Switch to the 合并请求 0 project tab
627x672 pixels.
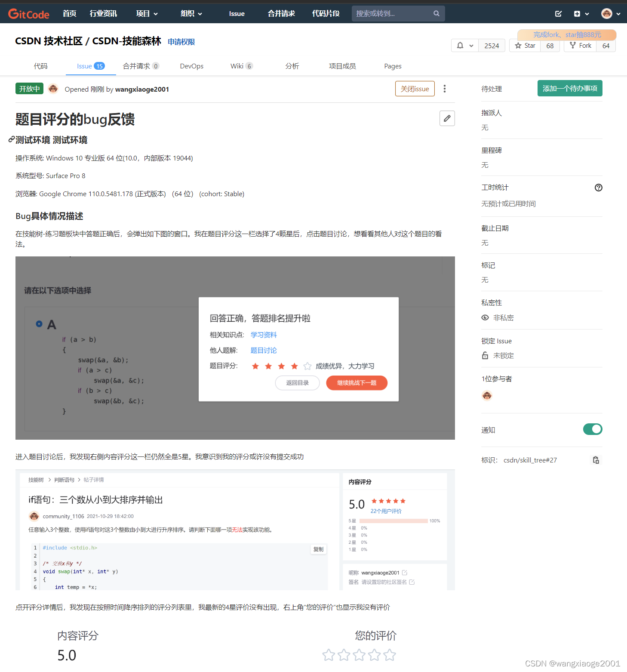pyautogui.click(x=141, y=66)
